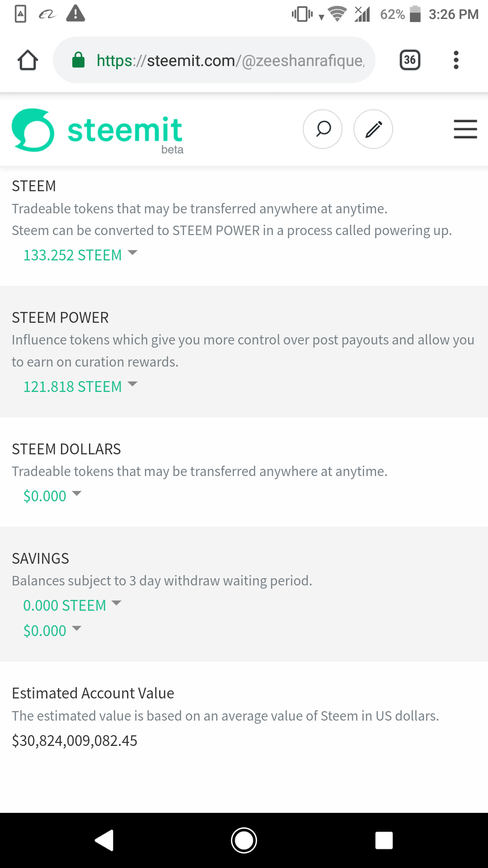Tap the pencil write-post icon
This screenshot has height=868, width=488.
tap(373, 129)
